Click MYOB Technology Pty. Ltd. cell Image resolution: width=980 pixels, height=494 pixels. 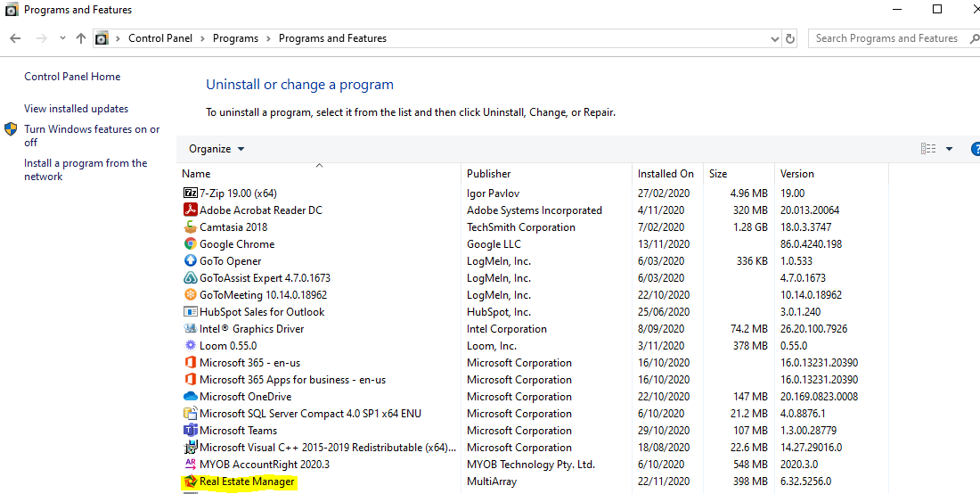pos(531,464)
